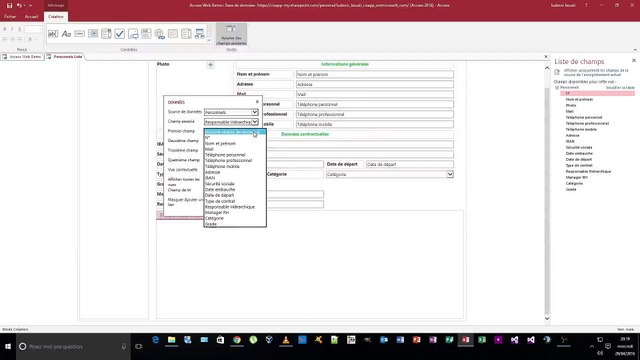640x360 pixels.
Task: Select the Text Box control in ribbon
Action: coord(53,34)
